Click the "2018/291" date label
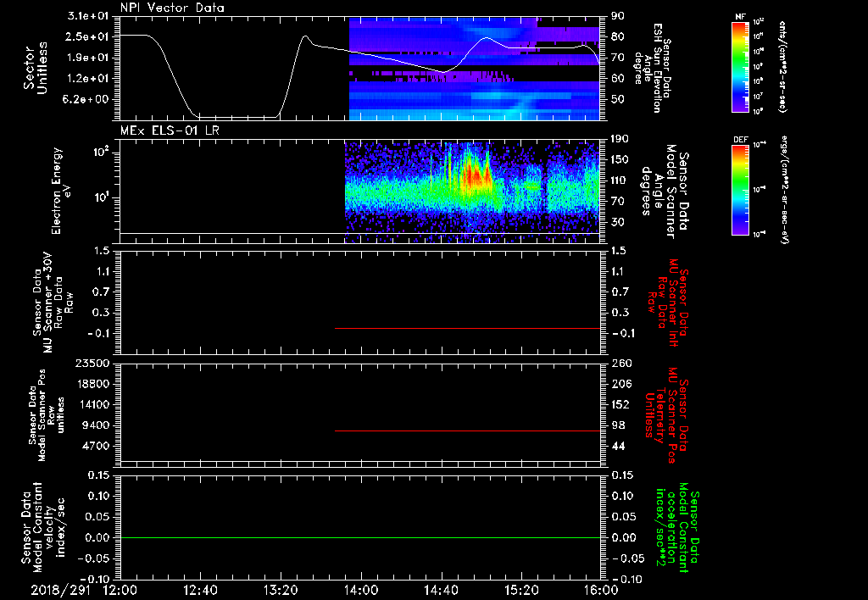 click(x=60, y=590)
